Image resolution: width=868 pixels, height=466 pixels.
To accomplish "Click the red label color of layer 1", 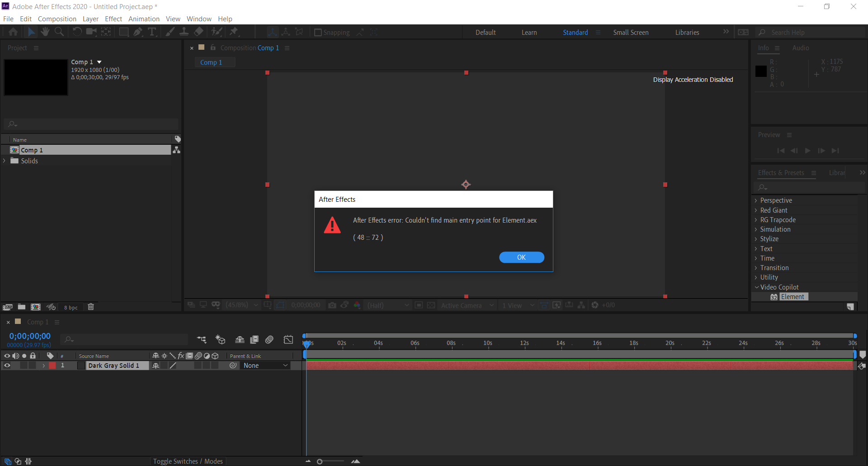I will click(52, 366).
